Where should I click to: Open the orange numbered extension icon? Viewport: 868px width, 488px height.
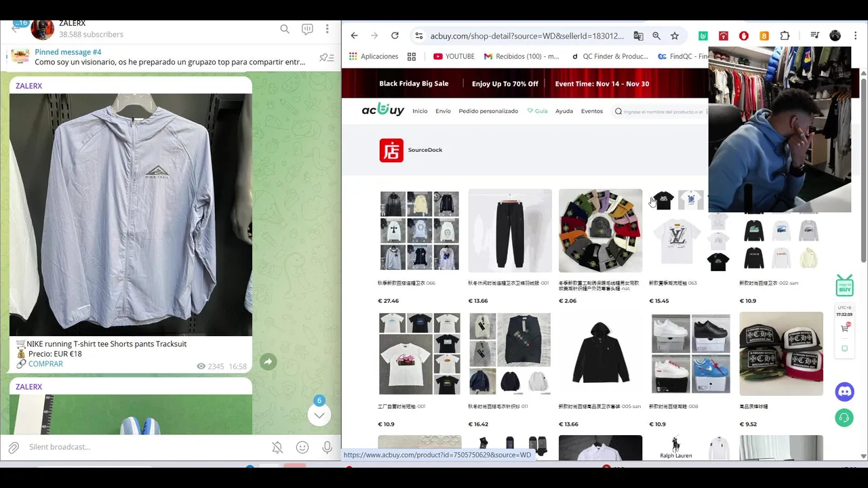764,36
